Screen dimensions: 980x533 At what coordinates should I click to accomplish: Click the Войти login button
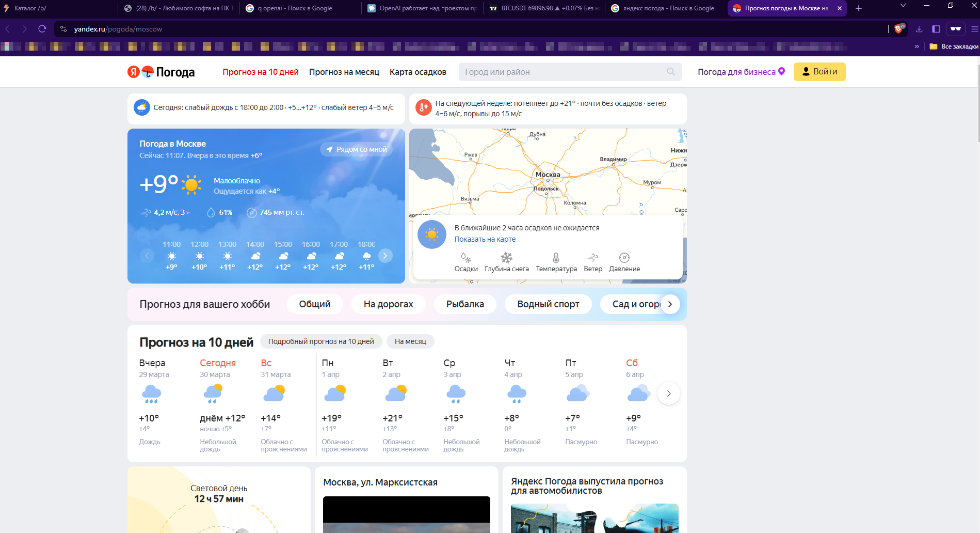(x=820, y=72)
